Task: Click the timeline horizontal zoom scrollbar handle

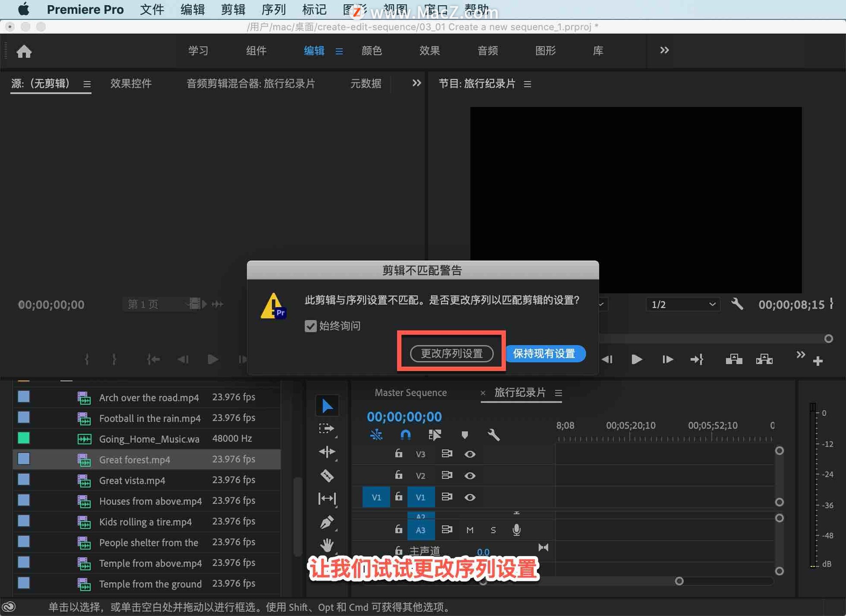Action: click(x=679, y=581)
